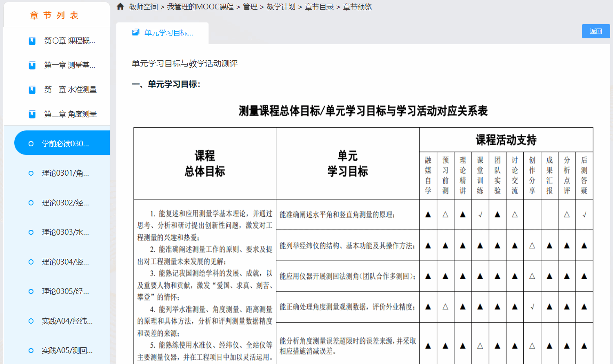Screen dimensions: 613x364
Task: Navigate to 章节目录 breadcrumb link
Action: pyautogui.click(x=319, y=7)
